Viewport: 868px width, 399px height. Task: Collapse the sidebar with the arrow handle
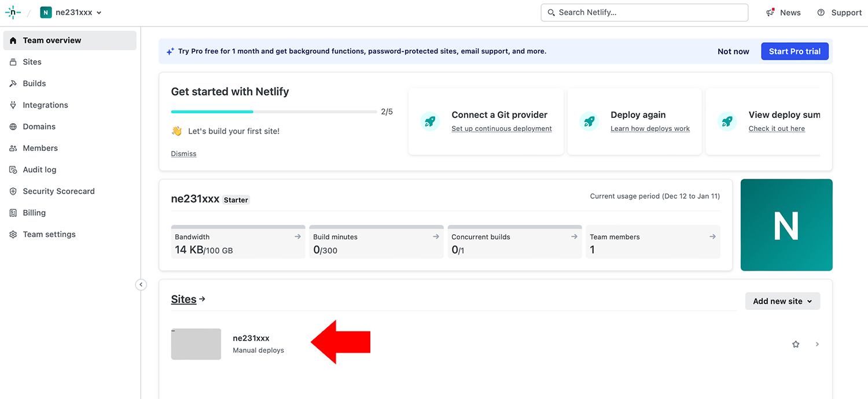pos(141,285)
